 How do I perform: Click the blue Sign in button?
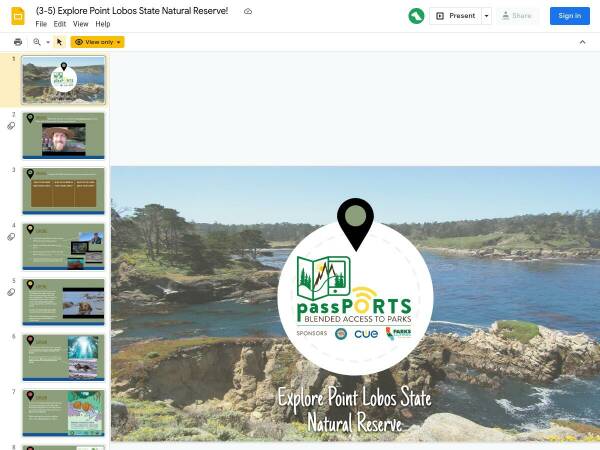(570, 16)
